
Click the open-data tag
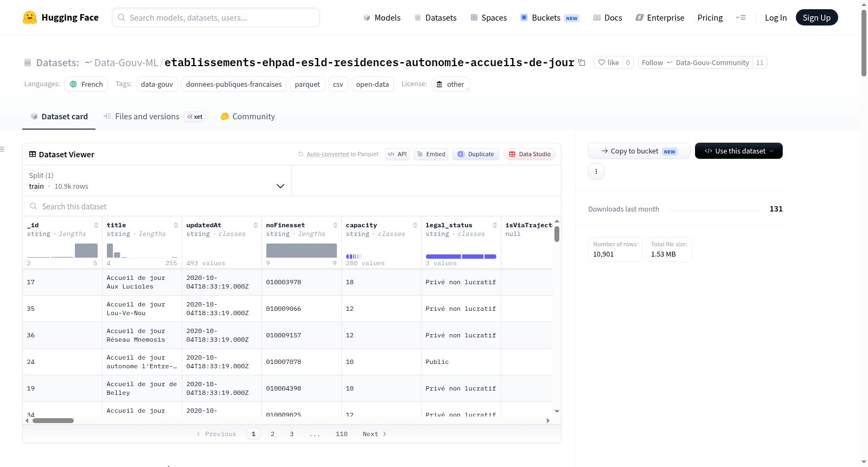(372, 84)
